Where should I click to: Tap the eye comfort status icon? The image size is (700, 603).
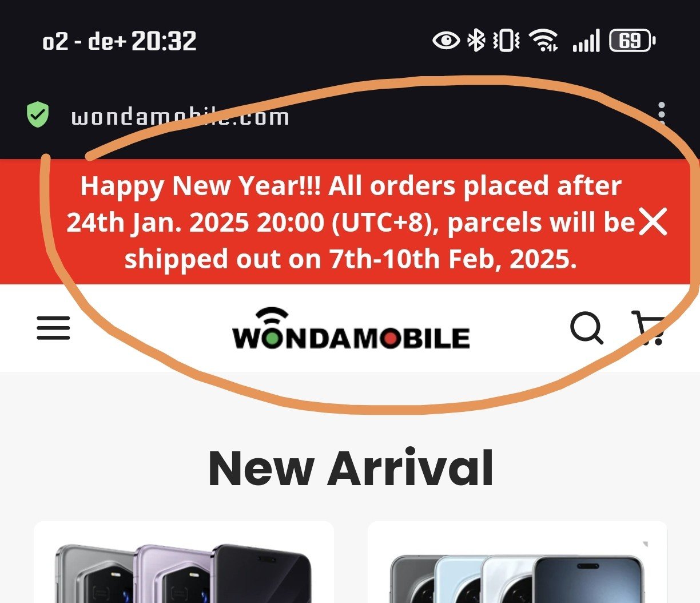pyautogui.click(x=446, y=41)
